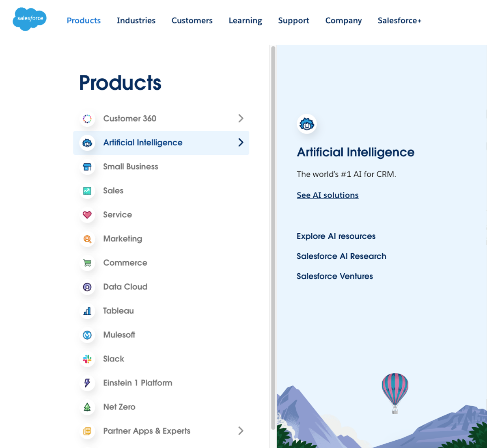
Task: Click the products list vertical scrollbar
Action: (273, 238)
